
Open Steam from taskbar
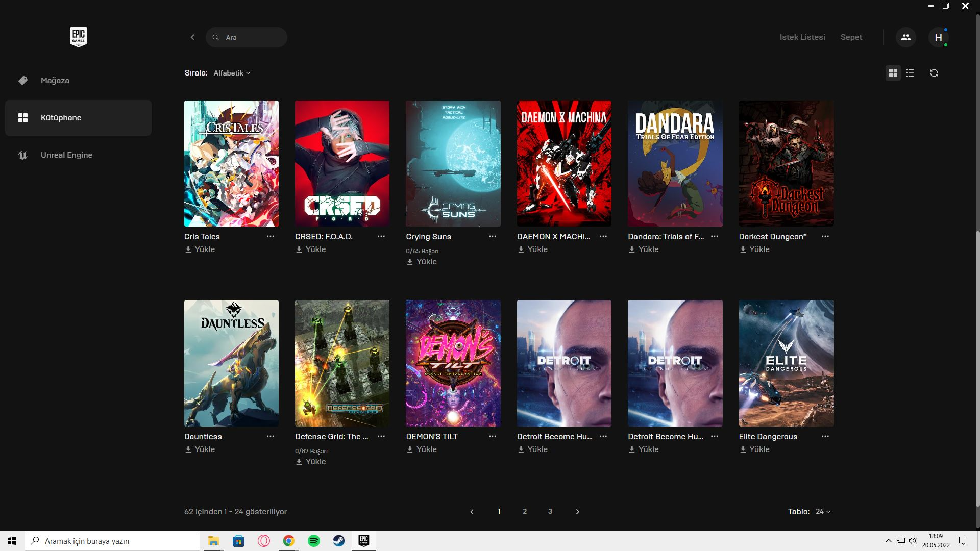(x=339, y=541)
